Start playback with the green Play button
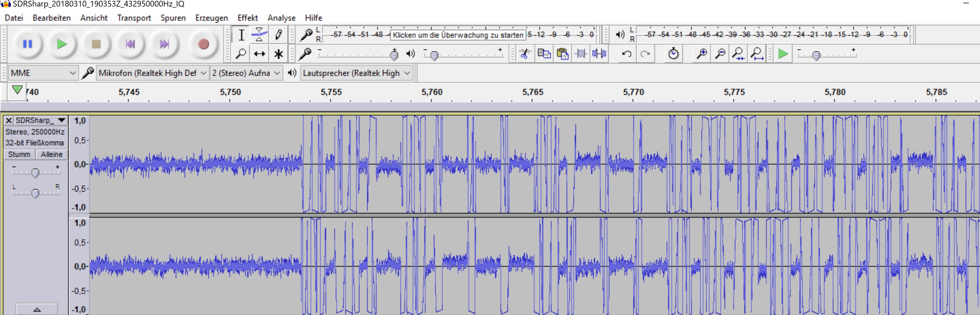This screenshot has height=315, width=980. (x=62, y=44)
